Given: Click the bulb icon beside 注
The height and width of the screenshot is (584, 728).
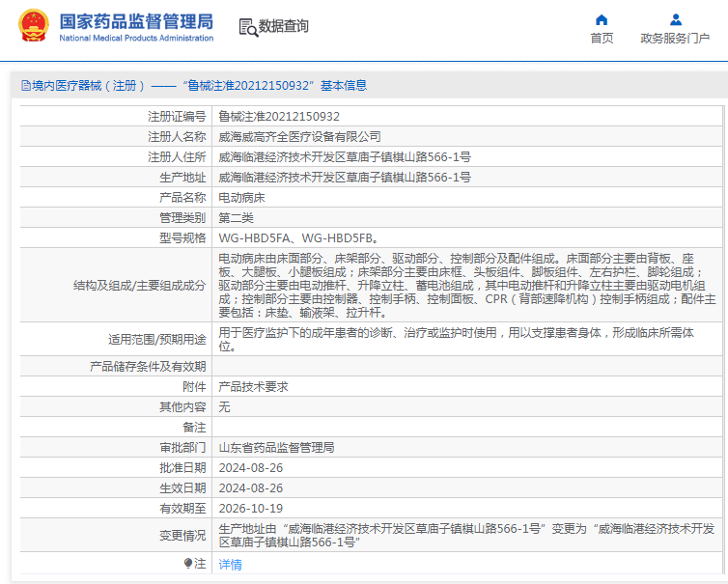Looking at the screenshot, I should click(188, 564).
